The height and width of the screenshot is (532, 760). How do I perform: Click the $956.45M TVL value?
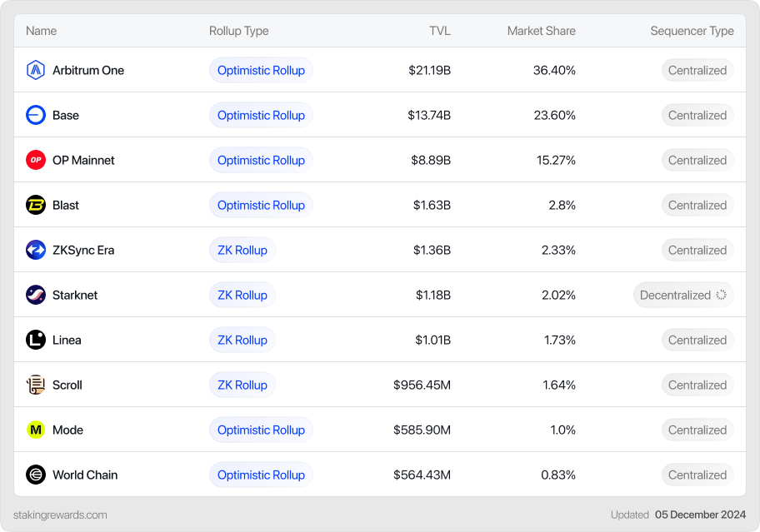tap(422, 385)
